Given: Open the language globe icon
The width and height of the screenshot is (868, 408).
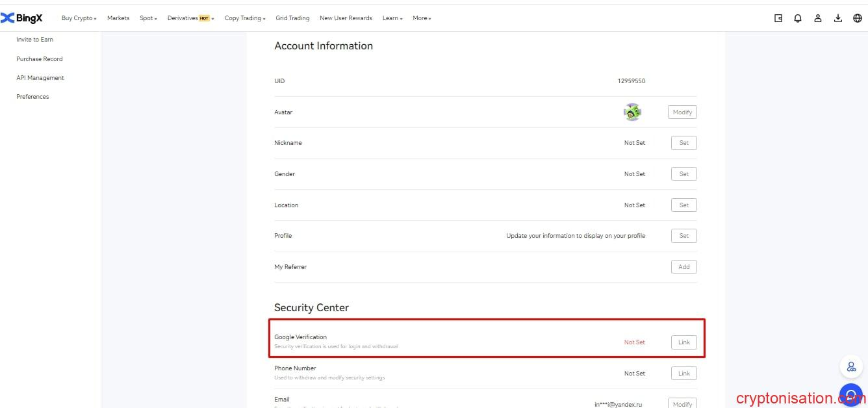Looking at the screenshot, I should pos(858,18).
